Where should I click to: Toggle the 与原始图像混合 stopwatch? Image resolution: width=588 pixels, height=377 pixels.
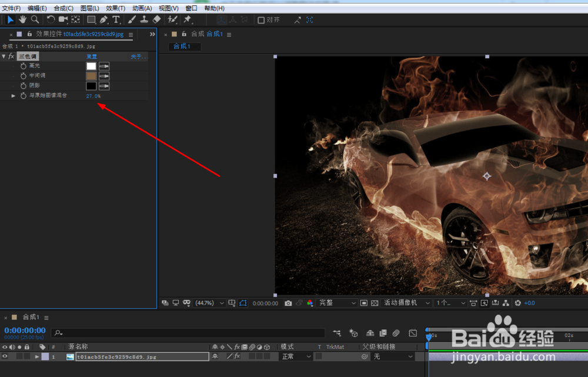tap(24, 96)
